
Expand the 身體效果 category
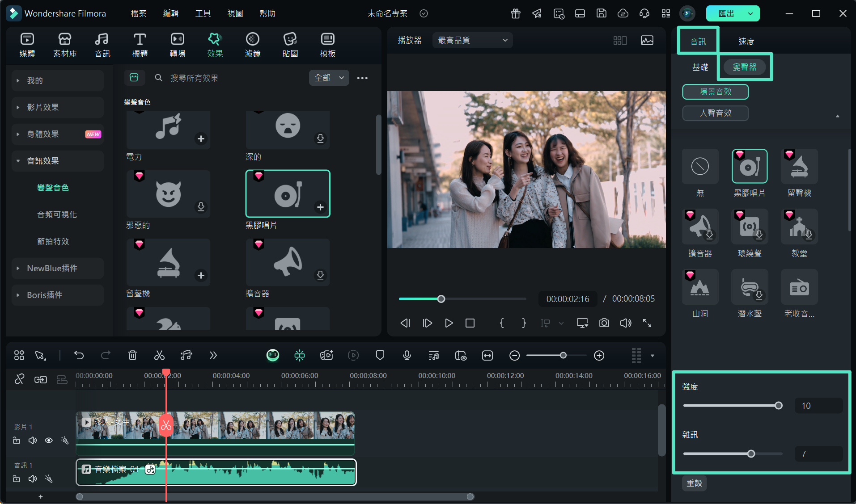point(58,134)
